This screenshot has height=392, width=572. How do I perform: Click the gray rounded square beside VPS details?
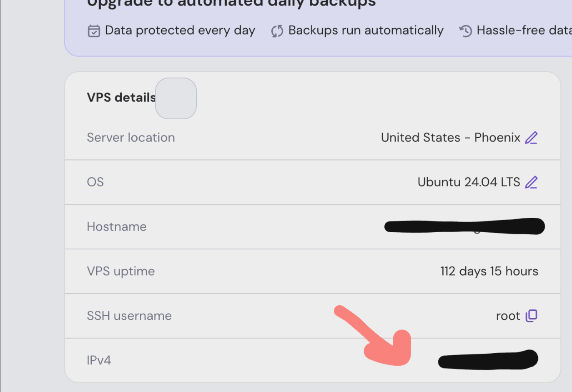(x=176, y=98)
